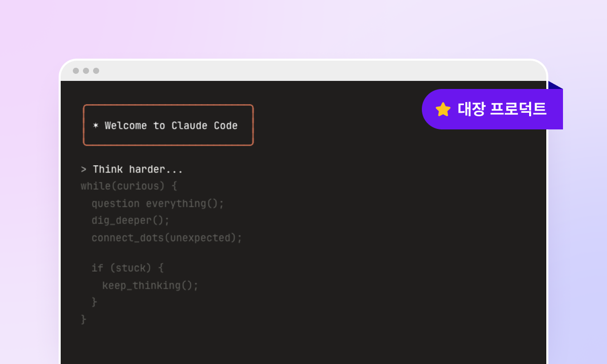This screenshot has height=364, width=607.
Task: Click the rightmost gray window dot
Action: [x=96, y=71]
